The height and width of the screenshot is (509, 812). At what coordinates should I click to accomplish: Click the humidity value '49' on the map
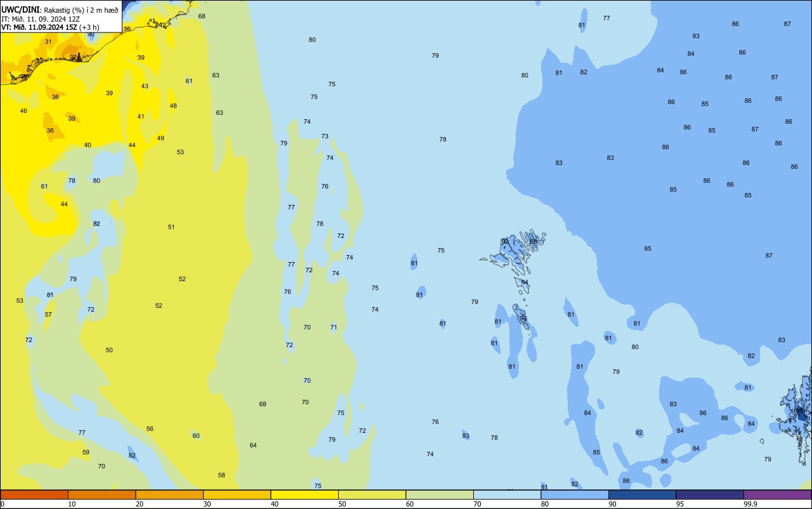160,138
